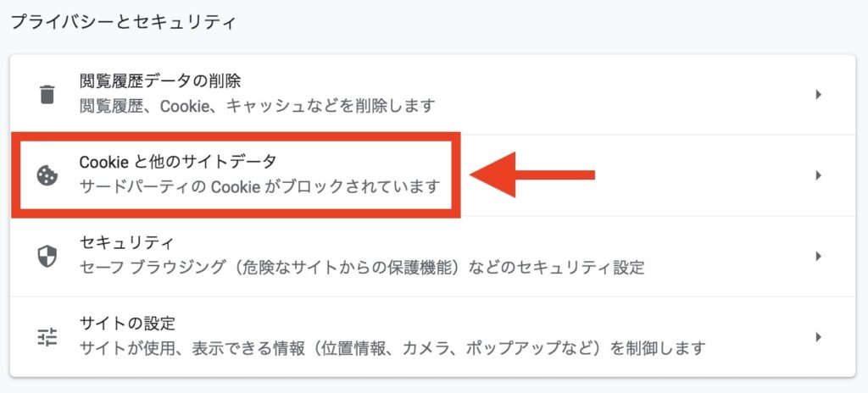This screenshot has height=393, width=868.
Task: Expand the 閲覧履歴データの削除 row arrow
Action: 818,95
